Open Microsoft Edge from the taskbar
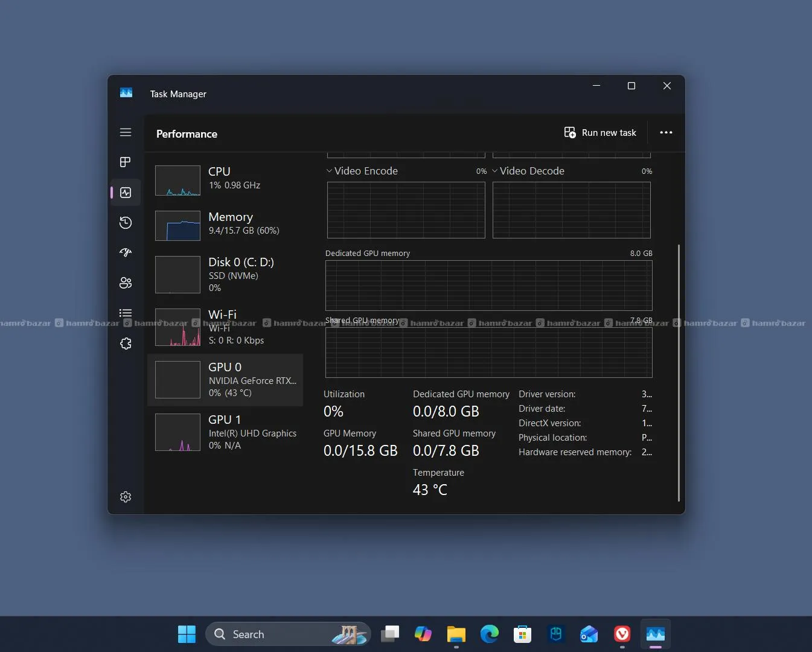This screenshot has width=812, height=652. [x=489, y=634]
